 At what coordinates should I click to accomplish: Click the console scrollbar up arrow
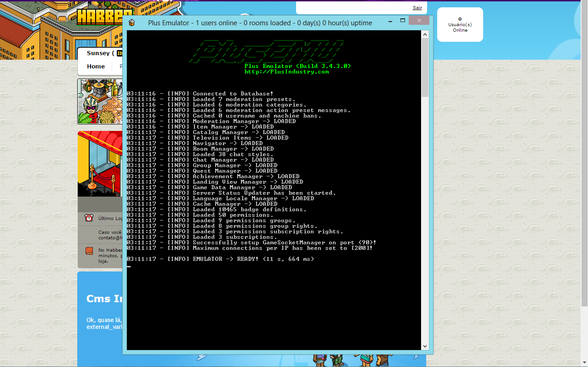(x=425, y=34)
